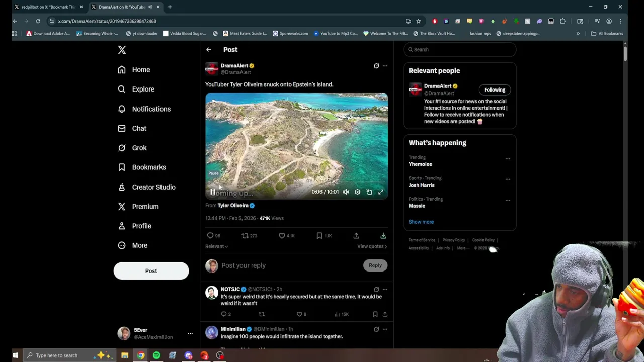Viewport: 644px width, 362px height.
Task: Click the video progress bar
Action: 296,182
